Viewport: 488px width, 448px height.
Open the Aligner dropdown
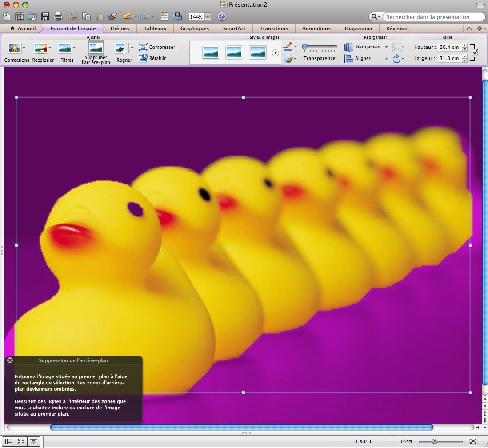click(x=366, y=58)
